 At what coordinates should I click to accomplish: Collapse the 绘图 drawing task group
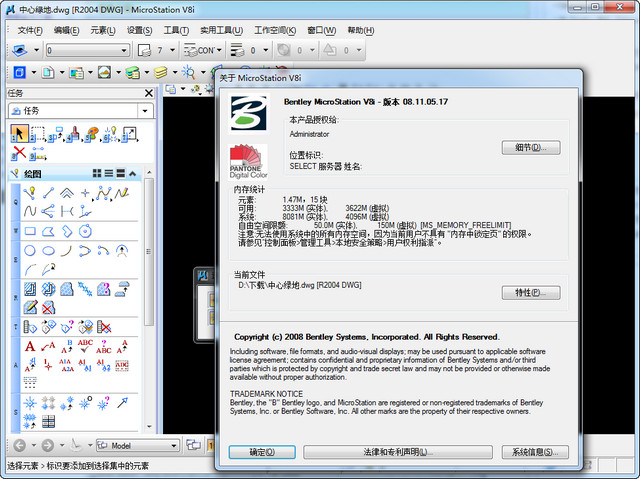pos(133,173)
